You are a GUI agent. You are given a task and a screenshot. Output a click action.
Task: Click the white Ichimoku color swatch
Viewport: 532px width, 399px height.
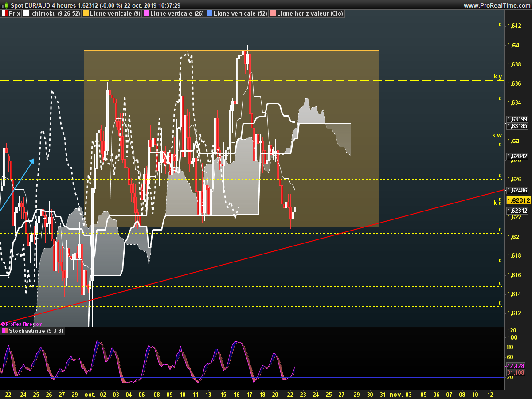[x=27, y=13]
